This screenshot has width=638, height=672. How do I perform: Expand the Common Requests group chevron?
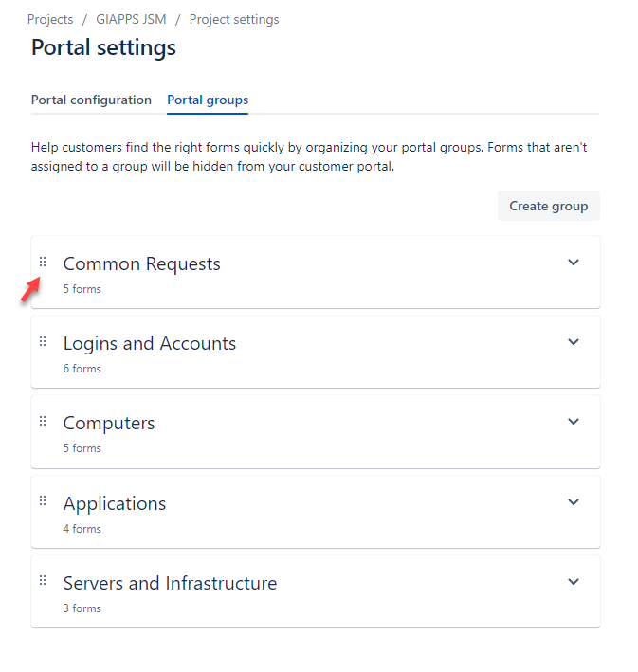pyautogui.click(x=573, y=263)
